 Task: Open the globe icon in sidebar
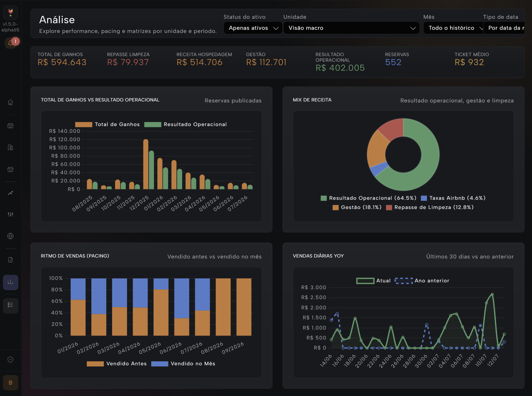[x=10, y=236]
